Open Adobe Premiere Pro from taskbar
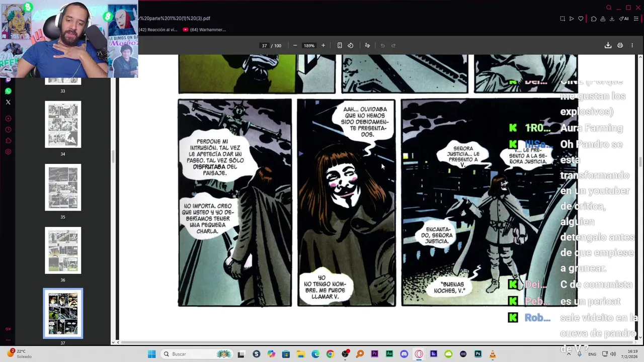The height and width of the screenshot is (362, 644). point(374,354)
